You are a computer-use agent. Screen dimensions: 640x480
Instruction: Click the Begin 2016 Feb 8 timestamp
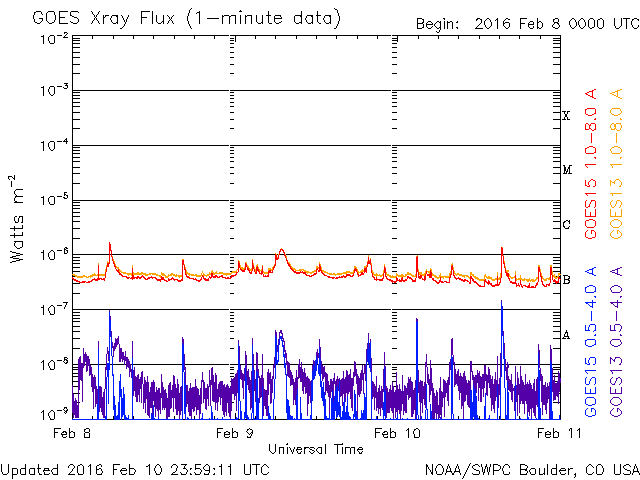click(x=526, y=22)
